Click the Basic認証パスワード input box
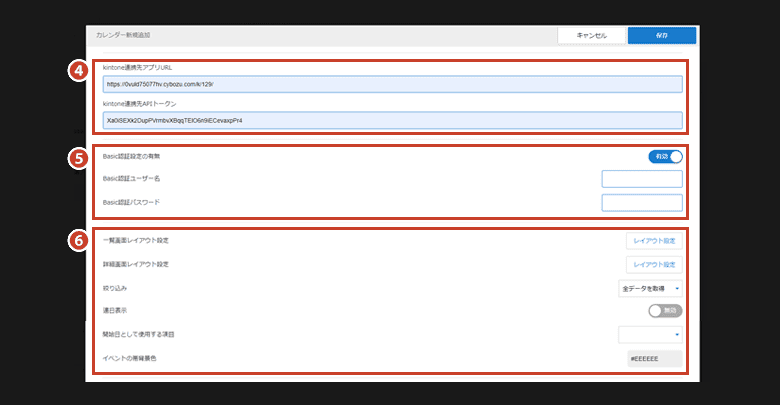The height and width of the screenshot is (405, 780). coord(642,203)
